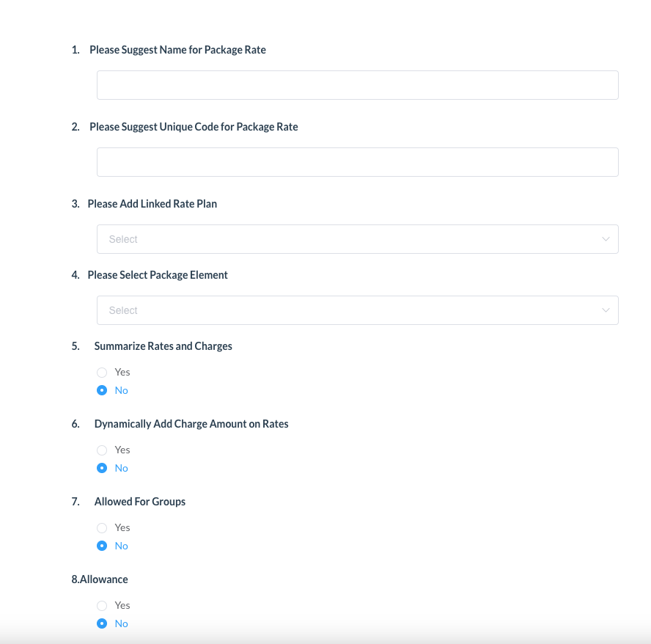Set Allowed For Groups to Yes
Viewport: 651px width, 644px height.
[x=102, y=527]
